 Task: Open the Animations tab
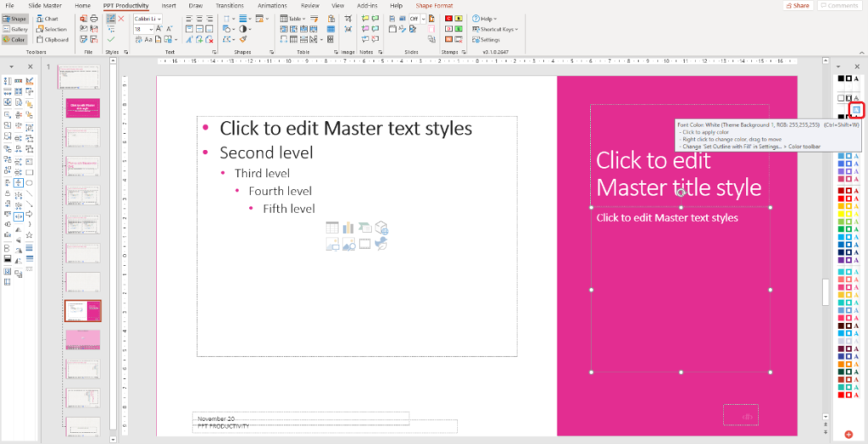click(x=272, y=5)
